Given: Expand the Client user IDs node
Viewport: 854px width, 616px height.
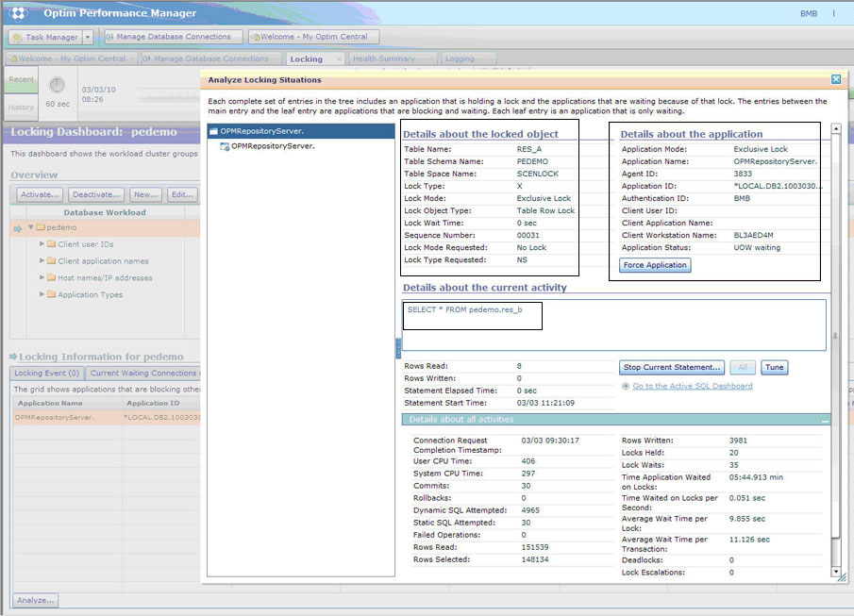Looking at the screenshot, I should (x=42, y=244).
